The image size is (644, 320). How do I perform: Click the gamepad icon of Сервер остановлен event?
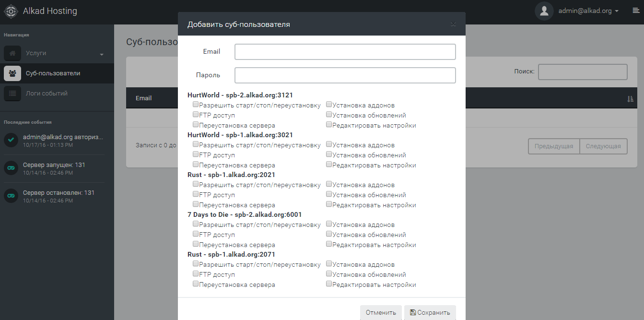point(11,196)
